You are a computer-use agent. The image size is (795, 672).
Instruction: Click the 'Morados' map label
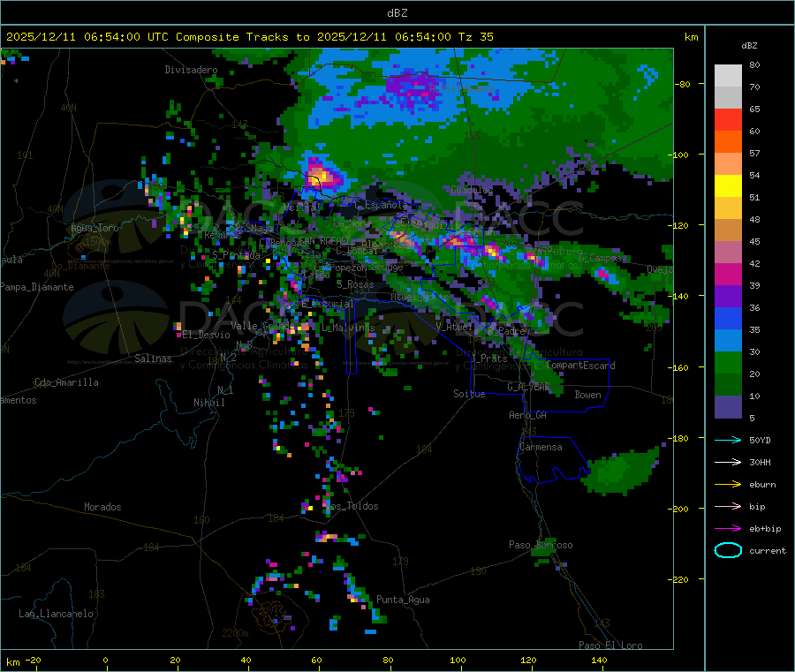click(x=102, y=507)
